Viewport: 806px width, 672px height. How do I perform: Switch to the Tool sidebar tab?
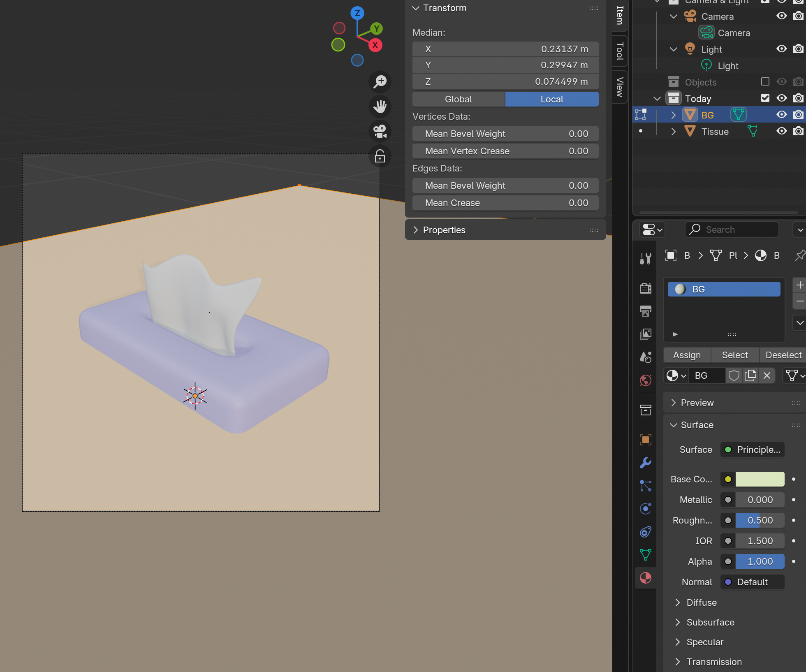tap(620, 51)
